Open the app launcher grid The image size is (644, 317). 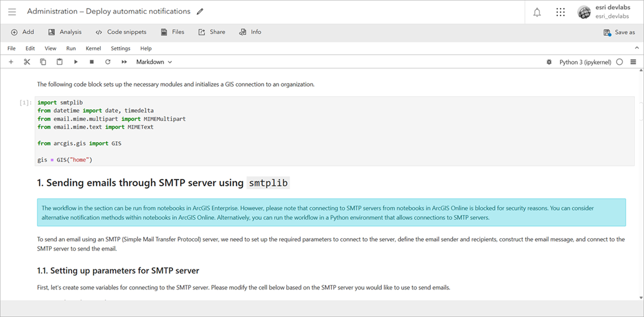pos(560,12)
